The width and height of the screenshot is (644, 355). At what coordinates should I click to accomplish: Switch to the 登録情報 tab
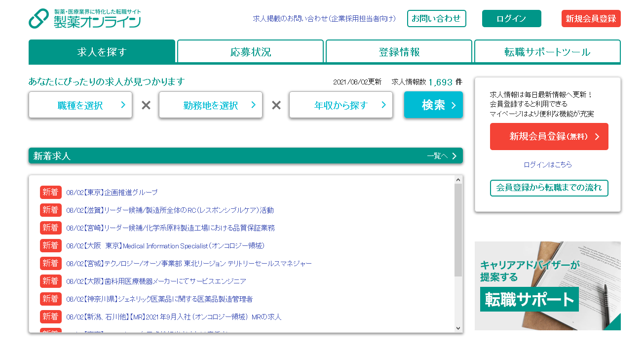point(399,51)
